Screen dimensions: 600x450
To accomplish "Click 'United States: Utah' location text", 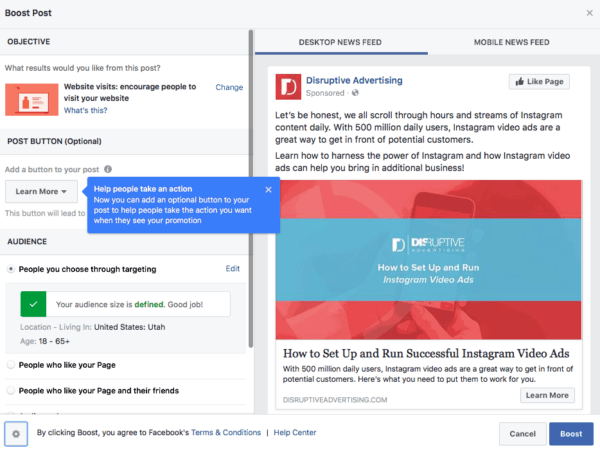I will [130, 327].
